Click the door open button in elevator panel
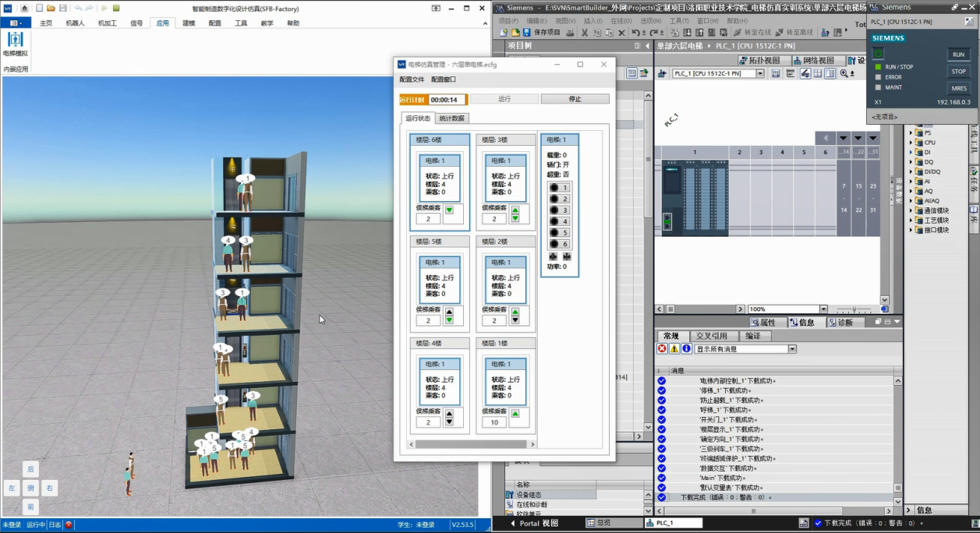 [x=554, y=256]
